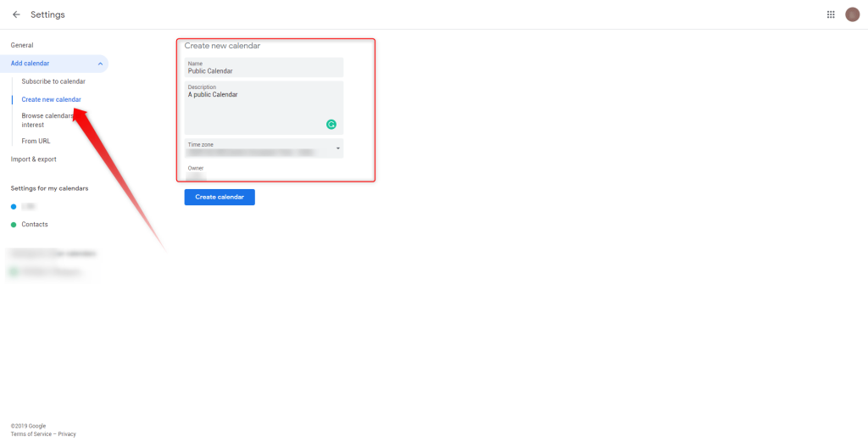Open Browse calendars of interest
The width and height of the screenshot is (868, 441).
point(46,120)
